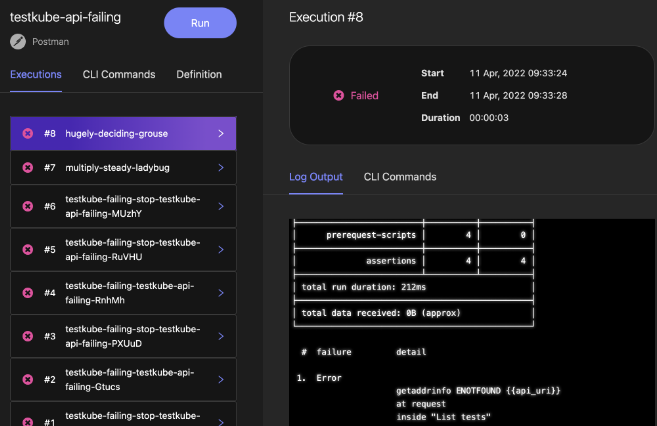Select execution testkube-failing-stop-testkube-api-failing-RuVHU

coord(123,250)
